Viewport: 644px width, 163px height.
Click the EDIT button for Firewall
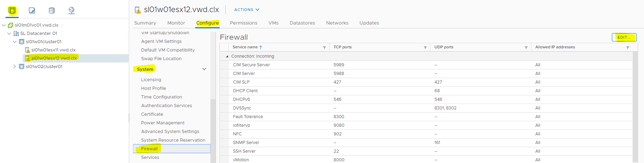click(624, 37)
